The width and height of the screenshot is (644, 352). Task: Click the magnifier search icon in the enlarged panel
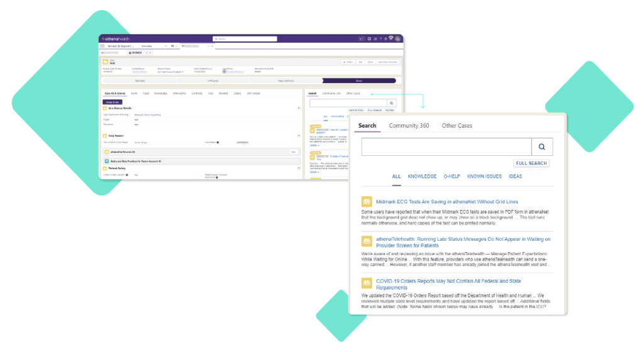(541, 147)
